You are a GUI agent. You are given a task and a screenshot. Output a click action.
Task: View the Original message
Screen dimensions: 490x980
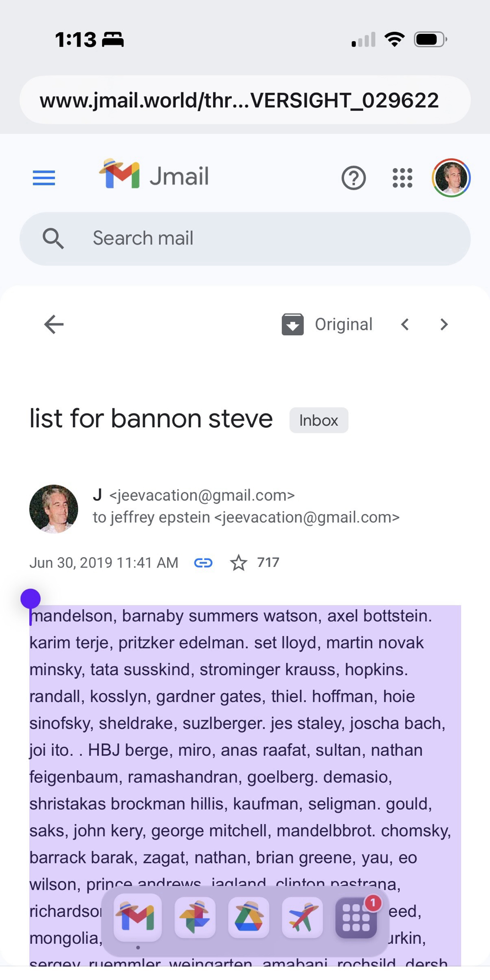[343, 324]
